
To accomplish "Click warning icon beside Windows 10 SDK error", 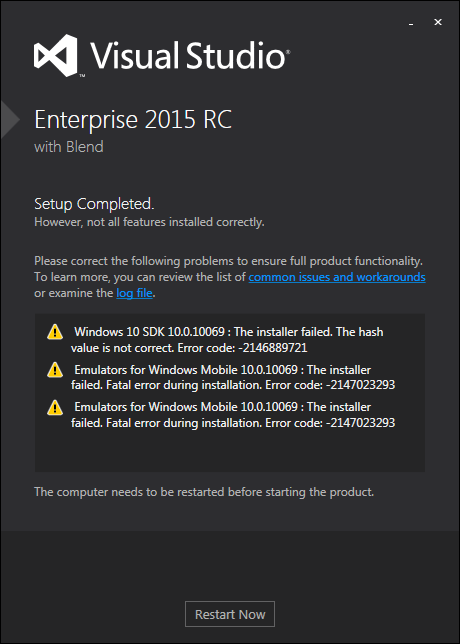I will (x=55, y=332).
